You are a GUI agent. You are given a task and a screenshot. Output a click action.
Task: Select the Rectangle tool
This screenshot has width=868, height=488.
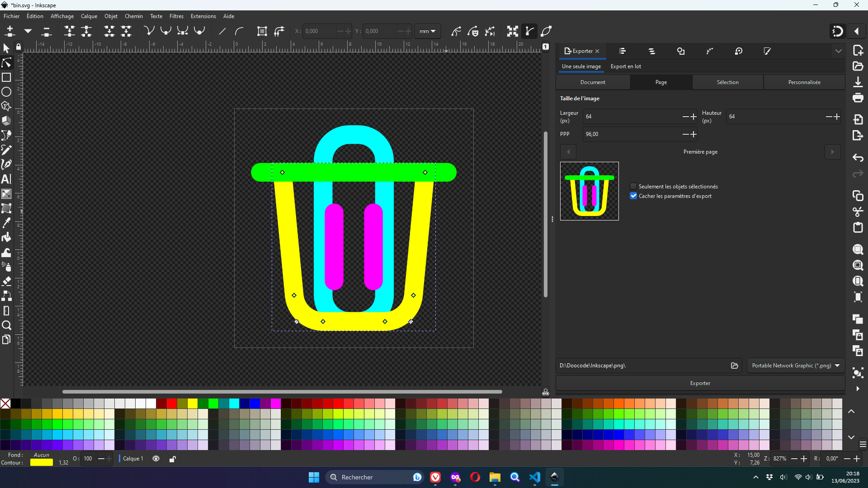[x=6, y=77]
